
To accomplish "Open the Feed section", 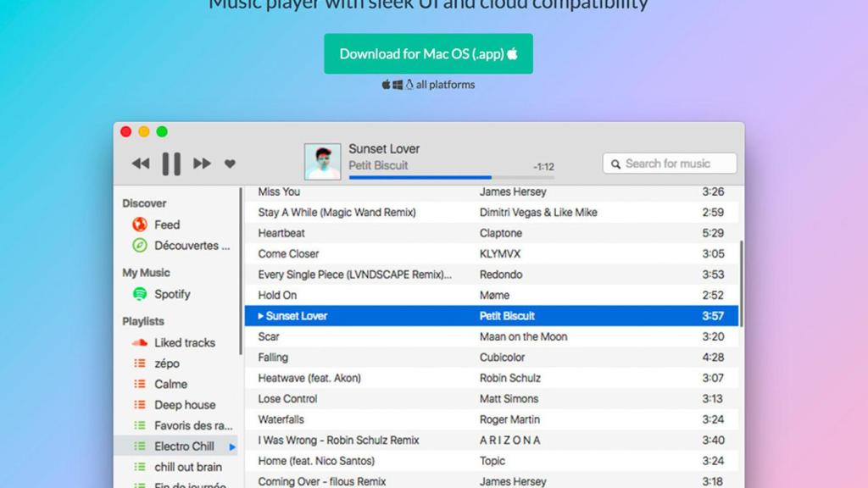I will pos(166,225).
